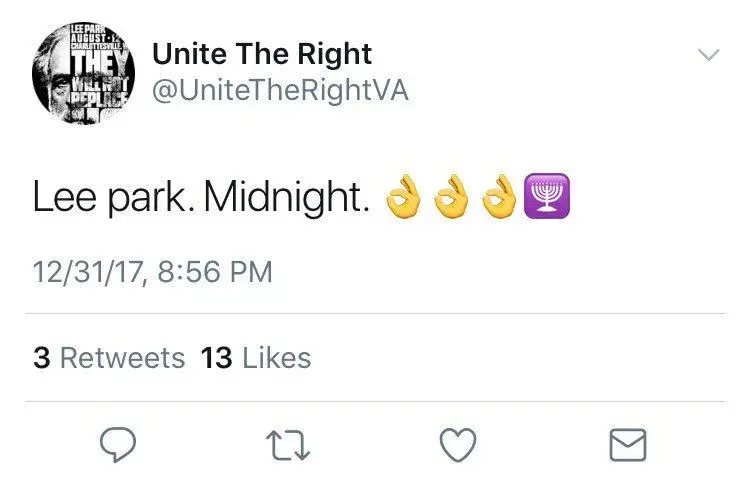Like the tweet with the heart icon
Screen dimensions: 750x487
[x=459, y=445]
